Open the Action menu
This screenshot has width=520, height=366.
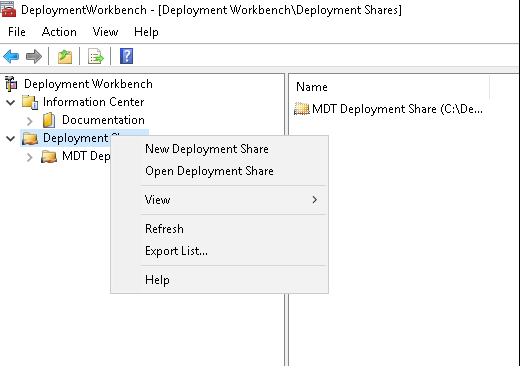point(59,32)
